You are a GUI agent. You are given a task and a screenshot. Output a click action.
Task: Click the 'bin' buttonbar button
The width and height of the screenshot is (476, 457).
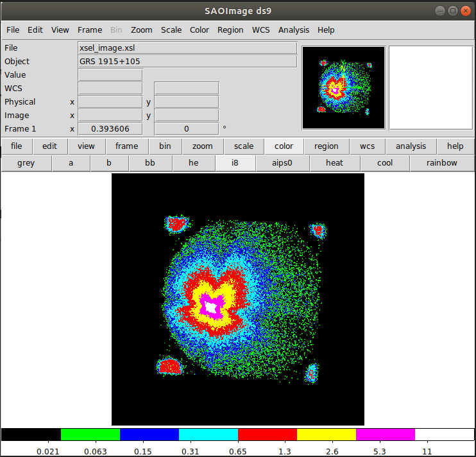pyautogui.click(x=165, y=146)
